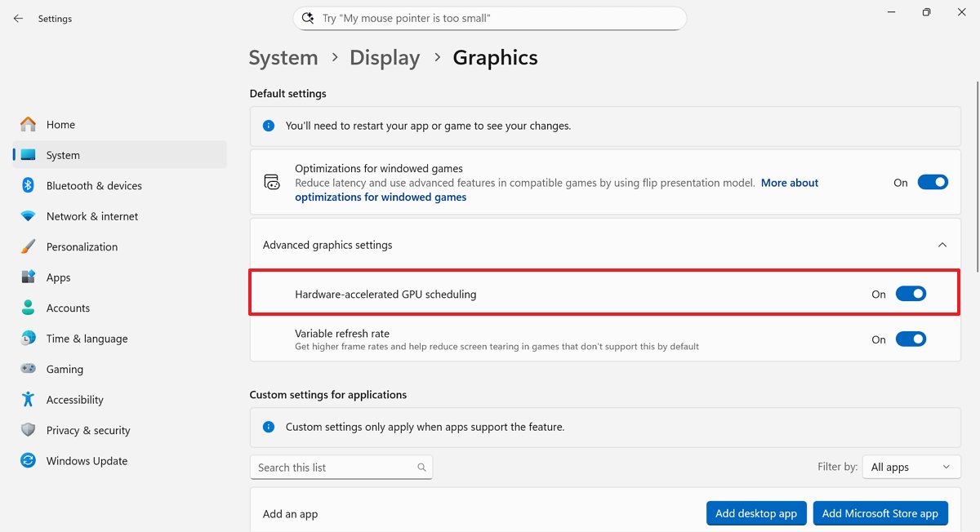The image size is (980, 532).
Task: Open the link about windowed game optimizations
Action: [x=381, y=197]
